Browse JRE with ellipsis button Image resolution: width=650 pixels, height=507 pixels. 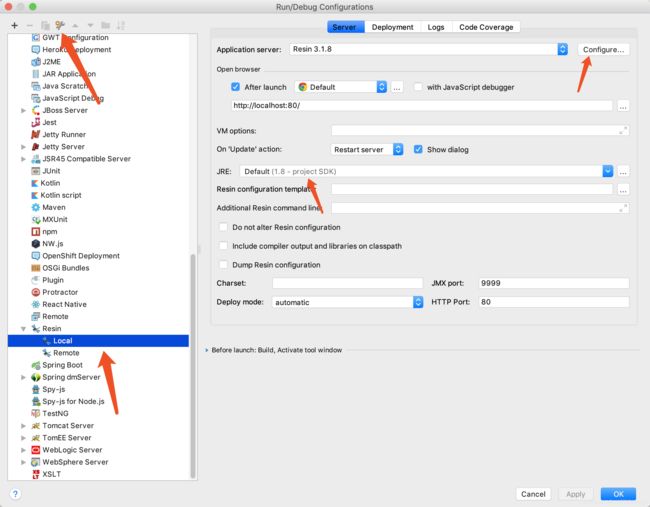coord(623,172)
